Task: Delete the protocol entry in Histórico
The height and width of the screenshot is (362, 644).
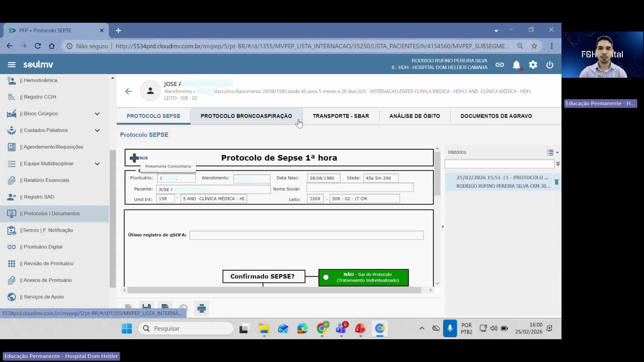Action: (556, 182)
